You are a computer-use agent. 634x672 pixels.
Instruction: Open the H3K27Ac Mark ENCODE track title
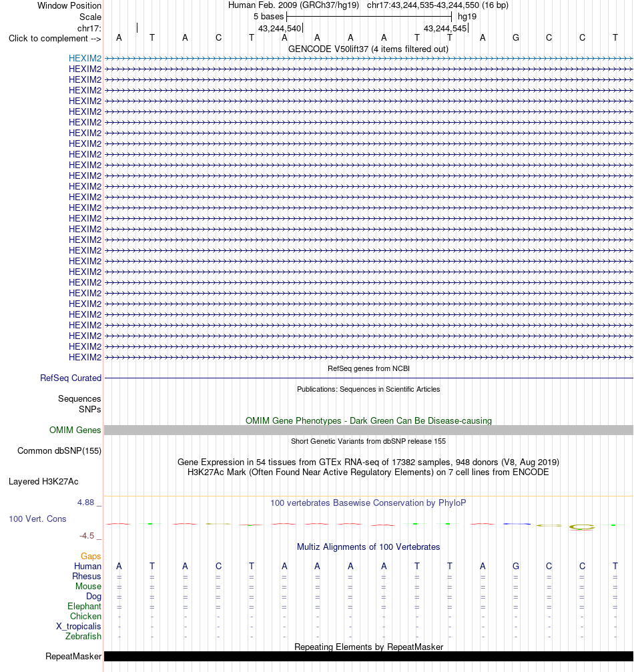click(368, 472)
